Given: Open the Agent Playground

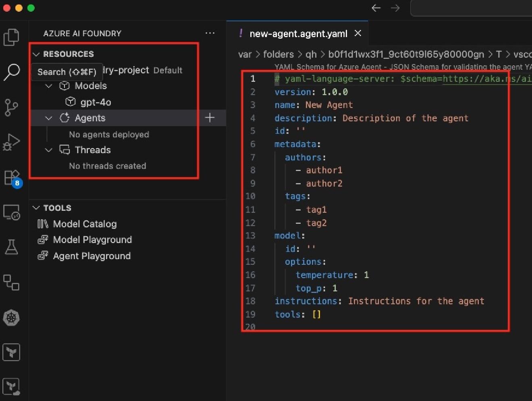Looking at the screenshot, I should pos(91,256).
